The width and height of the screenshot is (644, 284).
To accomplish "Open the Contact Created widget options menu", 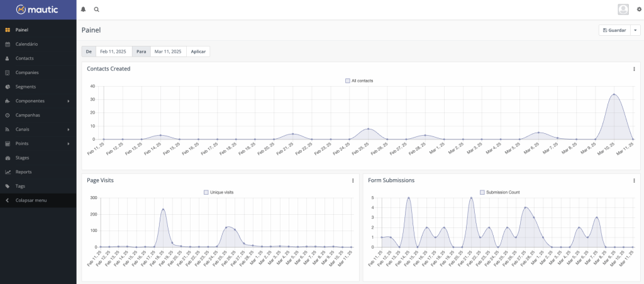I will (633, 69).
